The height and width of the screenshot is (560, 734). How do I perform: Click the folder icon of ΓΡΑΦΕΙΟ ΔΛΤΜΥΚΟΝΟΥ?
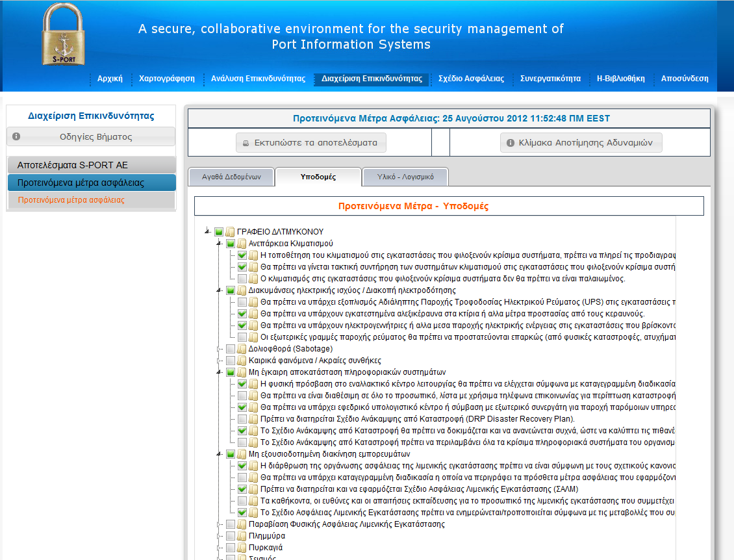(x=230, y=232)
